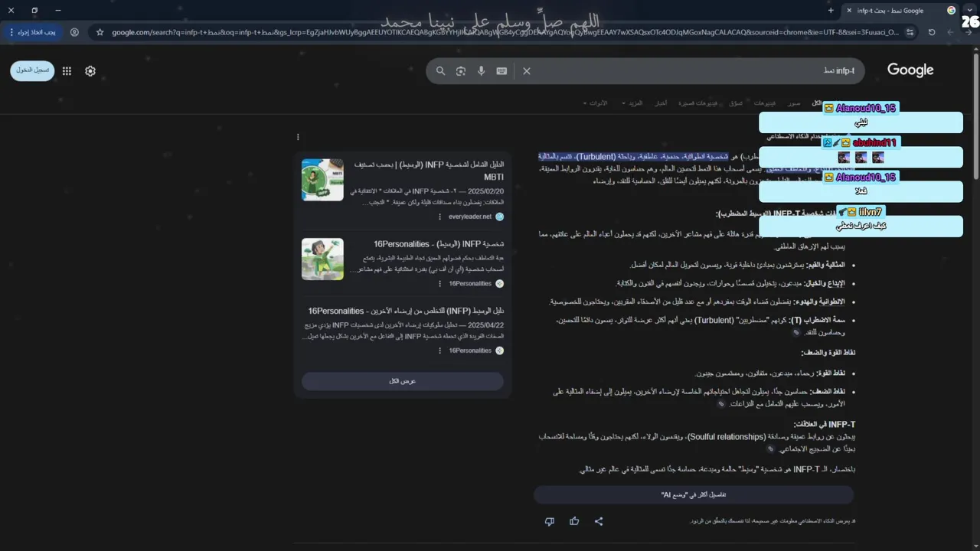Expand the الأدوات tools dropdown
This screenshot has height=551, width=980.
[x=596, y=103]
